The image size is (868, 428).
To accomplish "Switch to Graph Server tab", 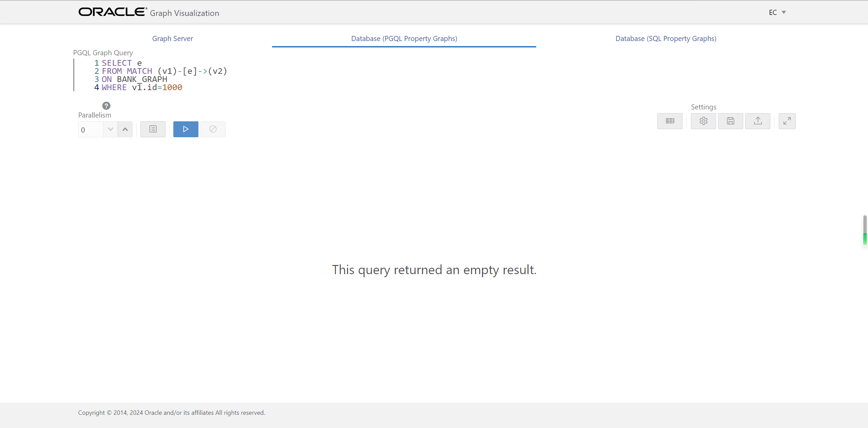I will point(172,39).
